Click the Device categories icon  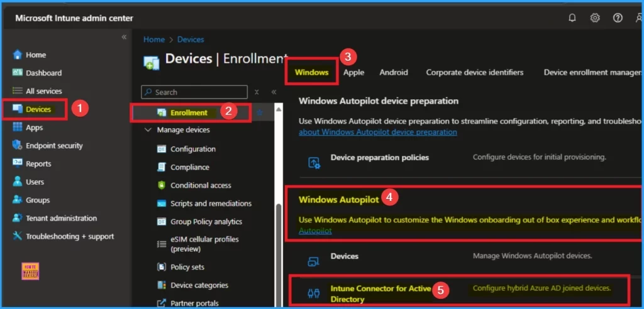(162, 285)
